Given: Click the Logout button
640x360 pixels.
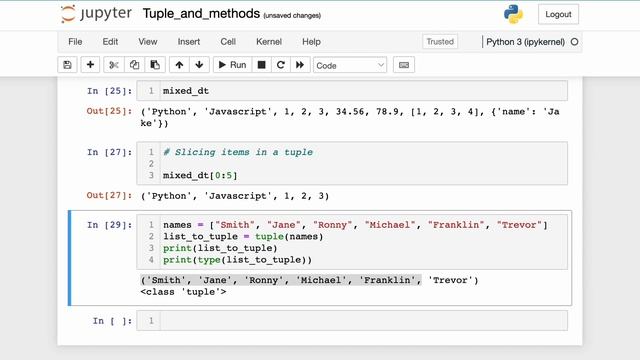Looking at the screenshot, I should (x=558, y=14).
